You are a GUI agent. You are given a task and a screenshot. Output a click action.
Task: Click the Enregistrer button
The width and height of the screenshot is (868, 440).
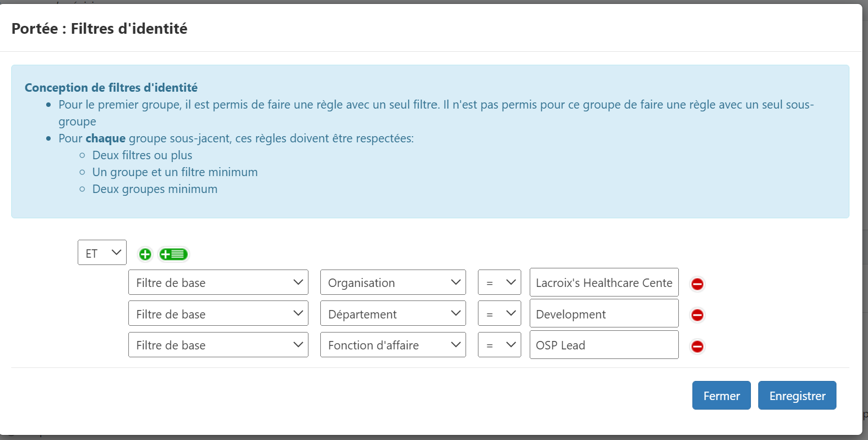pos(797,396)
